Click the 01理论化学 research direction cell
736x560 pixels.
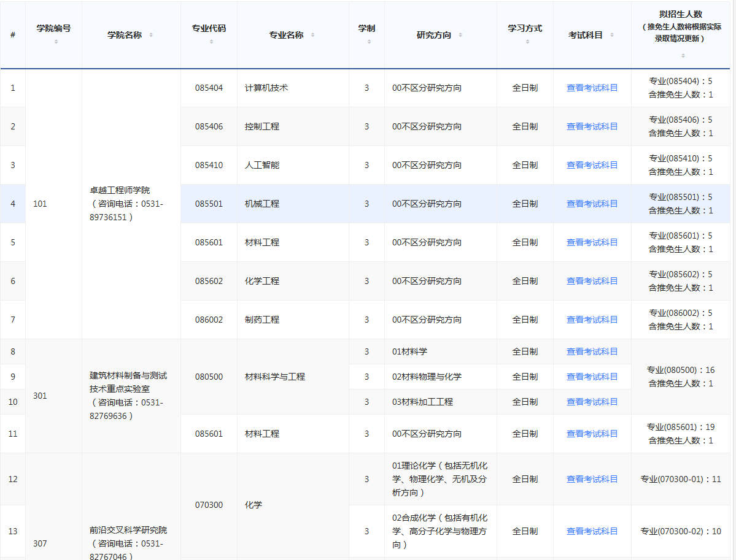point(440,480)
